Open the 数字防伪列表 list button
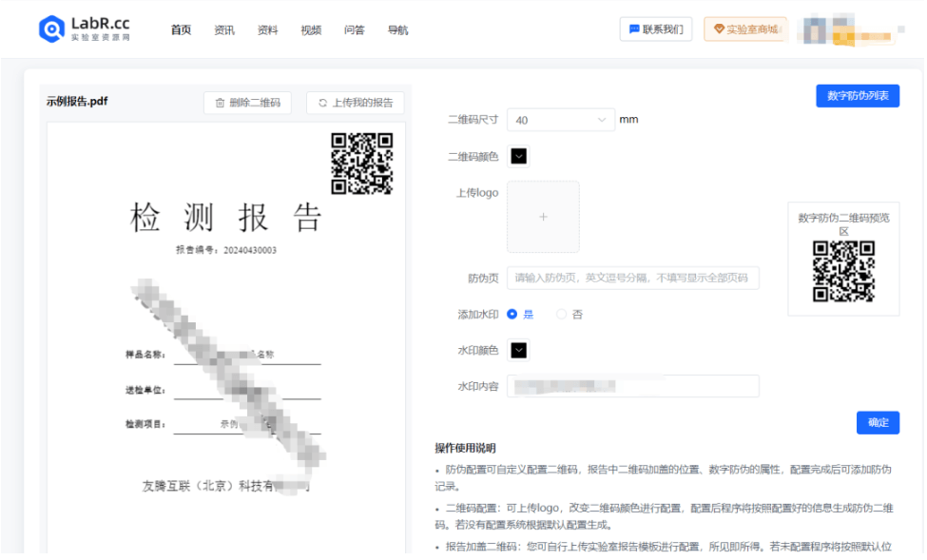Viewport: 927px width, 560px height. pos(858,96)
